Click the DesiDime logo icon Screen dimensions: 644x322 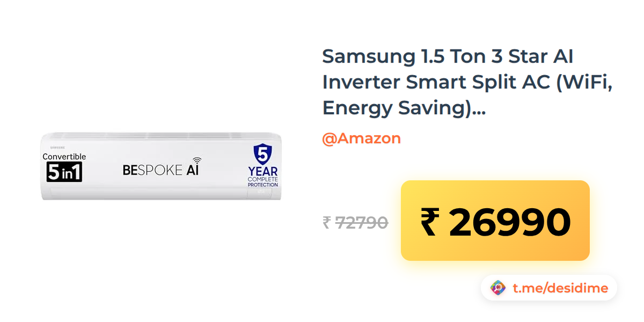pos(498,288)
